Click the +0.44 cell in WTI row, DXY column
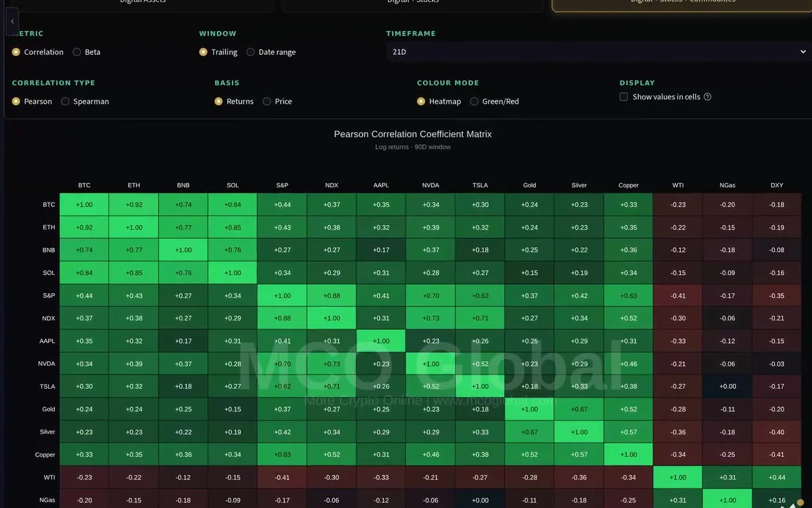 click(x=777, y=478)
